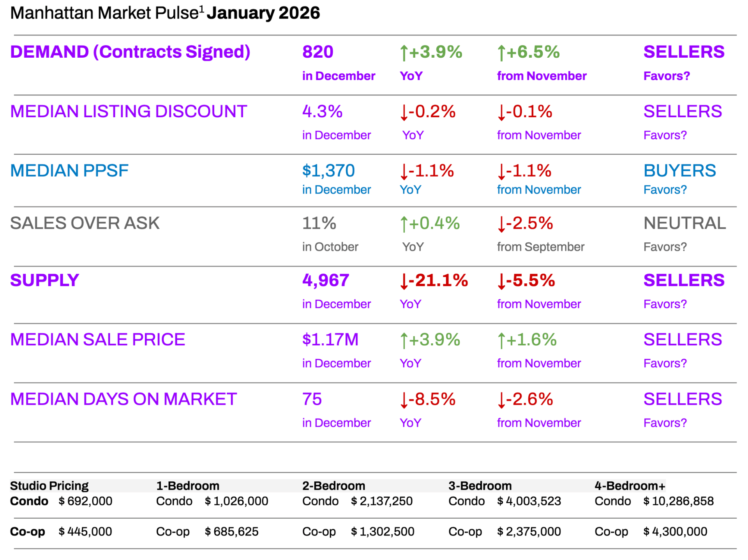
Task: Click the green up arrow beside +1.6% Median Sale Price
Action: [x=501, y=341]
